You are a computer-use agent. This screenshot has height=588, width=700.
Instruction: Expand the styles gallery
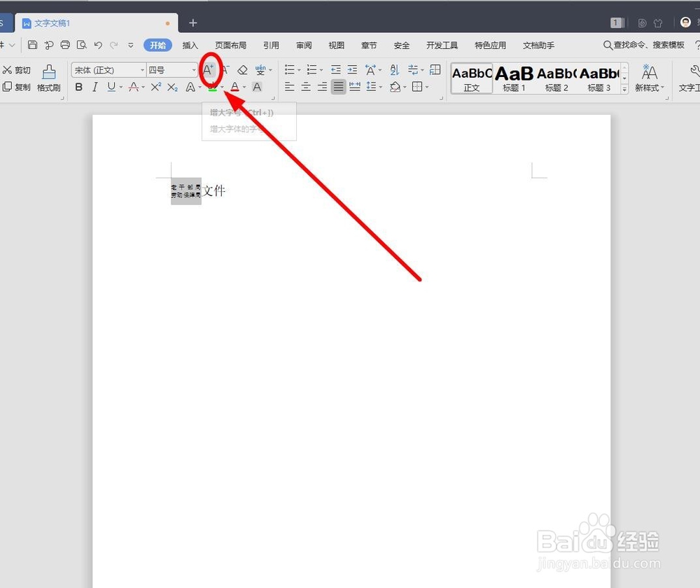tap(625, 90)
